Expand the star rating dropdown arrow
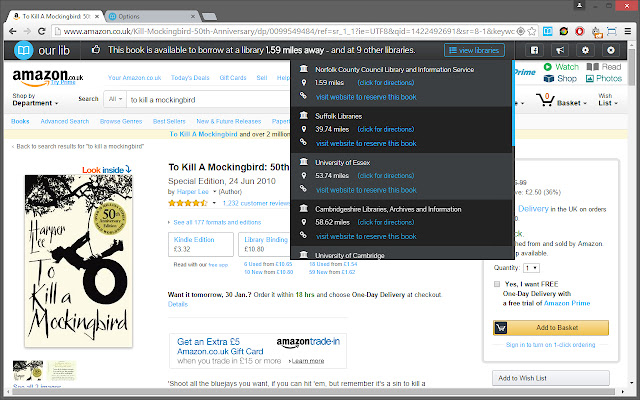The width and height of the screenshot is (640, 400). (x=214, y=203)
